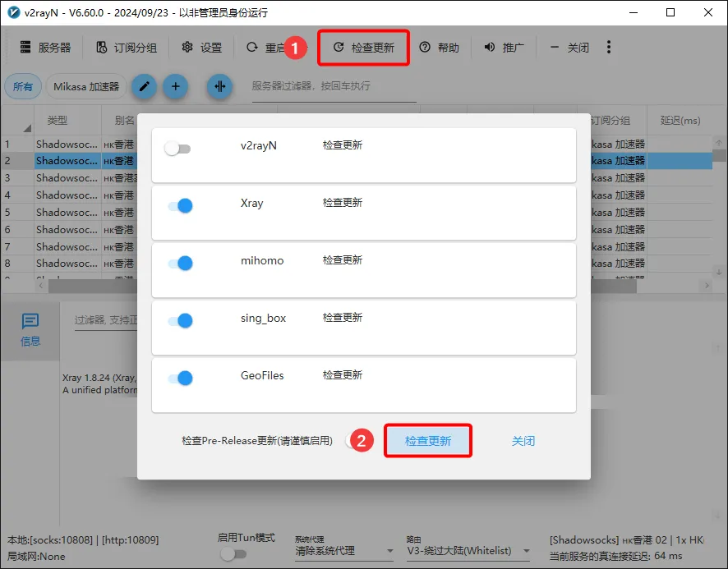728x569 pixels.
Task: Open the 推广 promotion menu
Action: pos(504,48)
